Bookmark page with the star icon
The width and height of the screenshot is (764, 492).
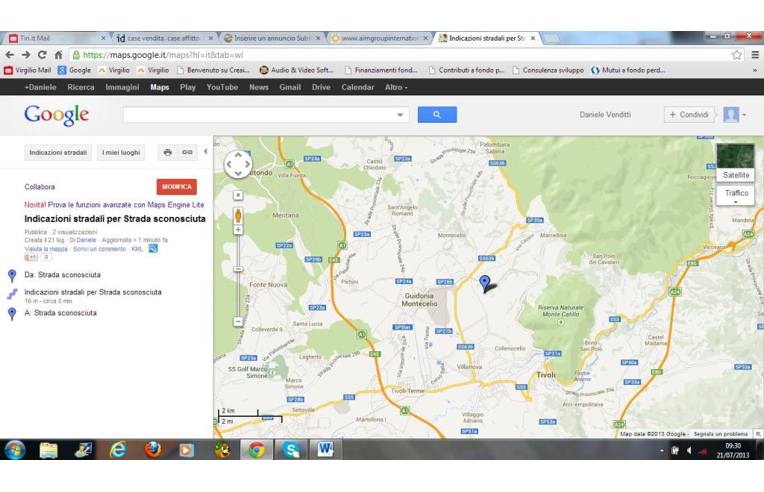click(737, 55)
